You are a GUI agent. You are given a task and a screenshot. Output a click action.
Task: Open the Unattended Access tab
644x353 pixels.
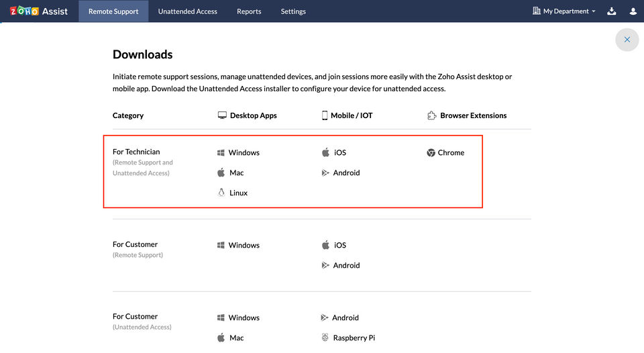point(188,11)
